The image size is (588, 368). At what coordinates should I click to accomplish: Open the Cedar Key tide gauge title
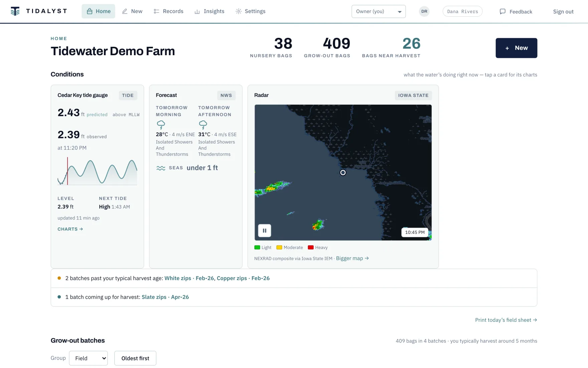(83, 95)
